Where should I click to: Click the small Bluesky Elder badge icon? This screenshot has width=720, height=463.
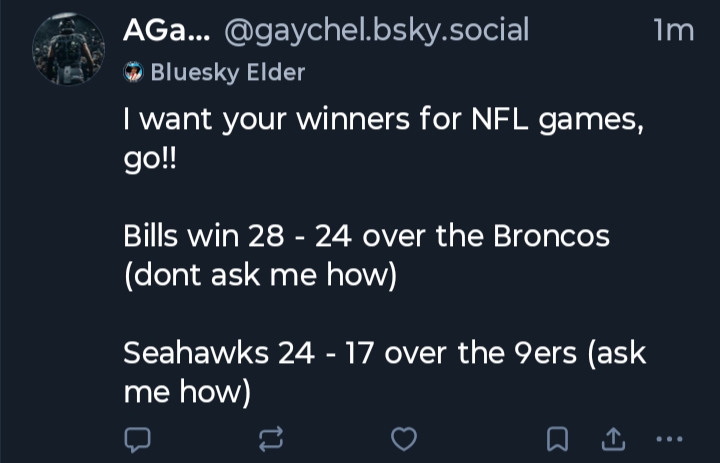pos(133,72)
